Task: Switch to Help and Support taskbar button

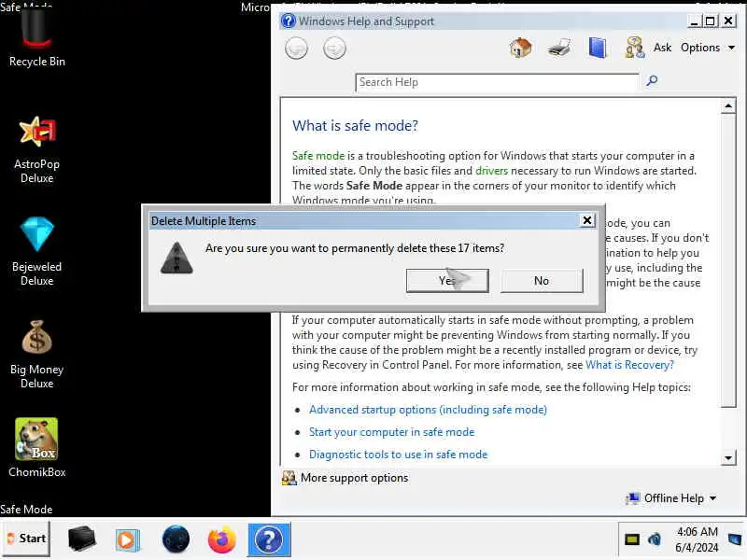Action: 269,539
